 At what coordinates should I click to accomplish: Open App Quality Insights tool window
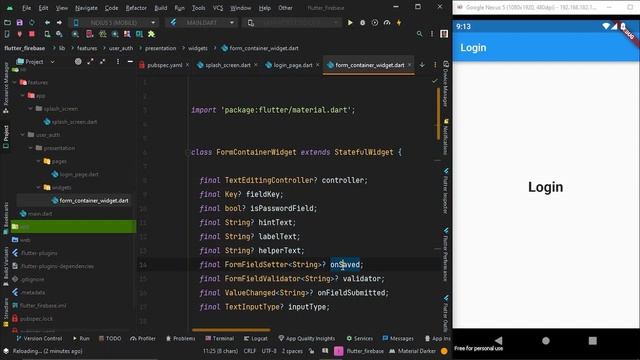307,338
